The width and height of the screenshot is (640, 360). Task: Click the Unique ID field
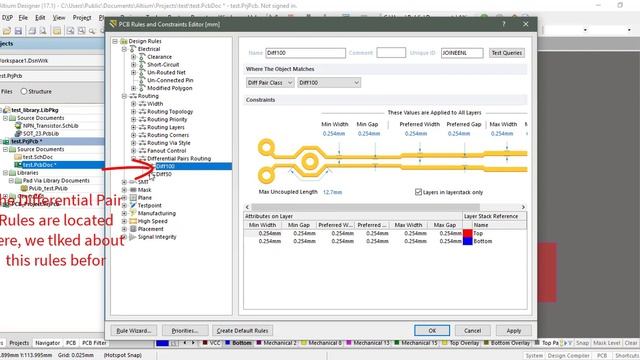462,53
